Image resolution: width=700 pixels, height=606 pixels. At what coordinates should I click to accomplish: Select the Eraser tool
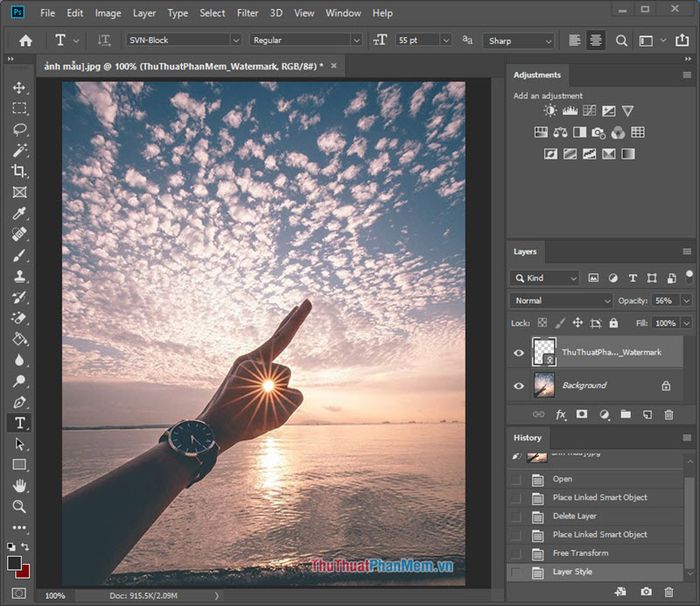pos(19,318)
